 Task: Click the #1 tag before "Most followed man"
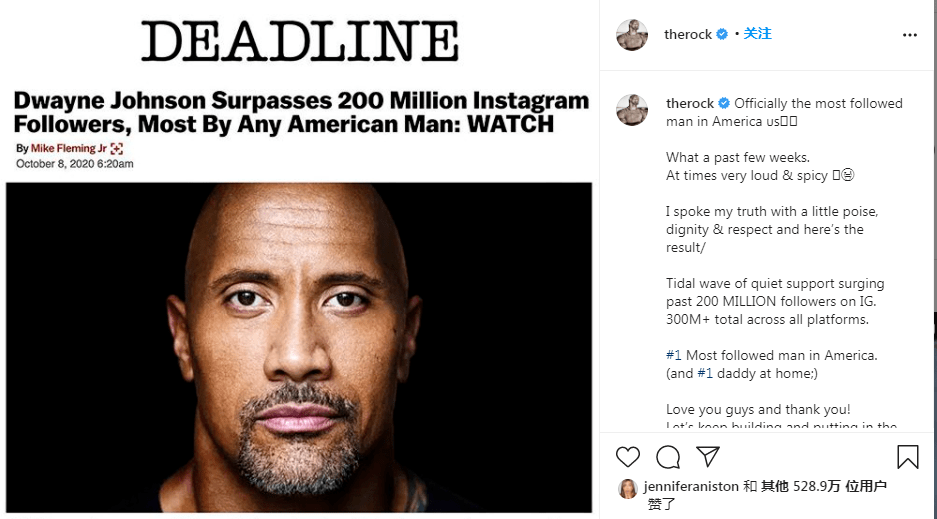675,356
